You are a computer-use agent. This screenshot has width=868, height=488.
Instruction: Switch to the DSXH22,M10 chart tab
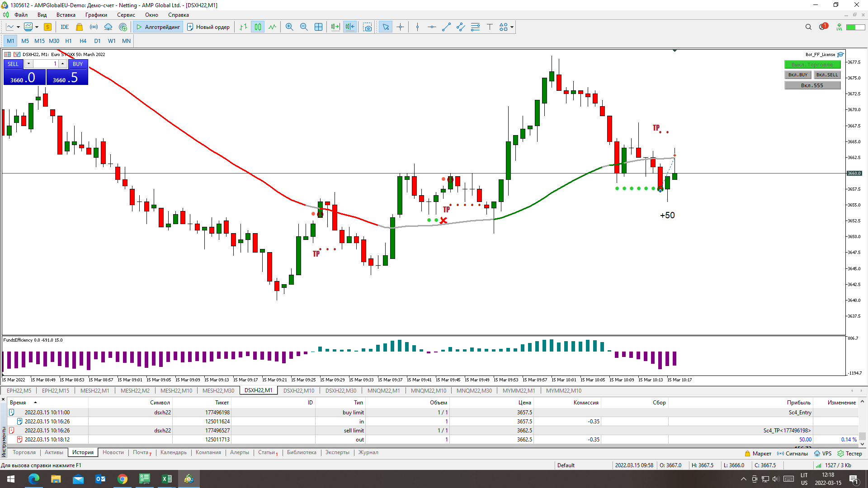coord(298,390)
